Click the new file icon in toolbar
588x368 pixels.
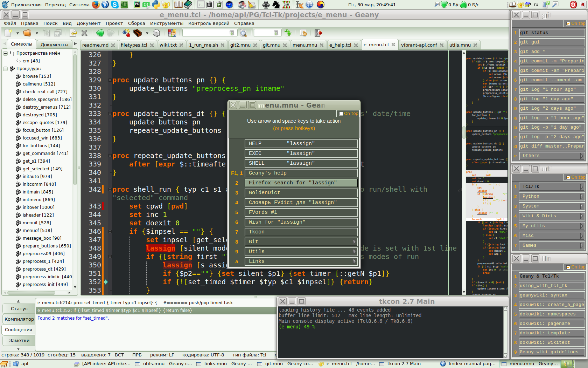pyautogui.click(x=8, y=33)
